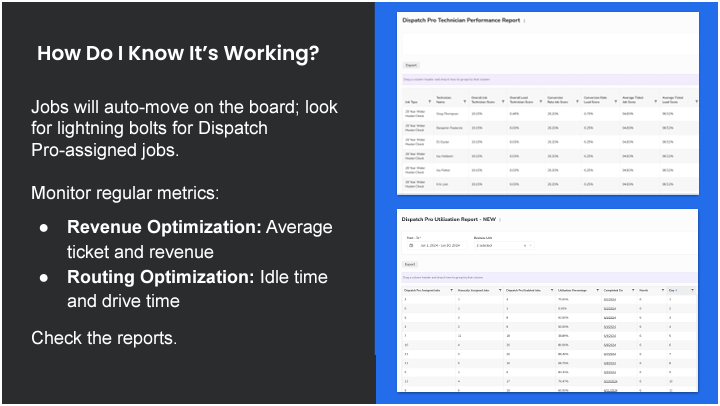Filter the Overall Job Technician Score column
Viewport: 720px width, 406px height.
pyautogui.click(x=504, y=102)
